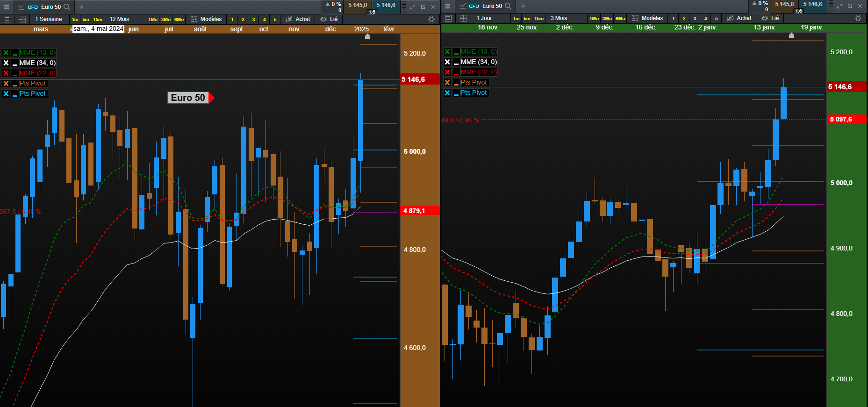Select the 15m timeframe in left chart toolbar
Image resolution: width=868 pixels, height=407 pixels.
[x=98, y=20]
